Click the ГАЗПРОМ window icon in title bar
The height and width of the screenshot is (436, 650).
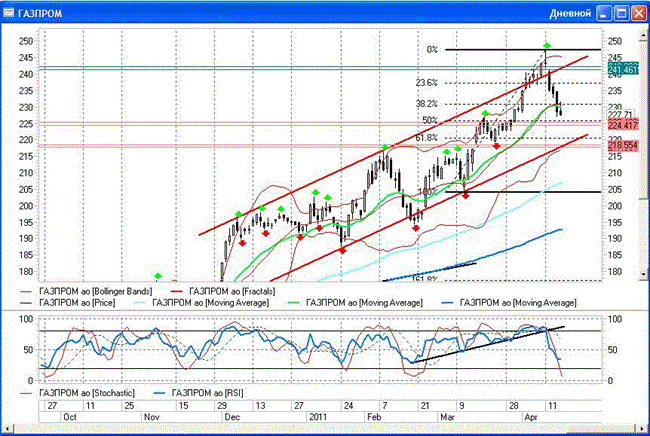(11, 12)
